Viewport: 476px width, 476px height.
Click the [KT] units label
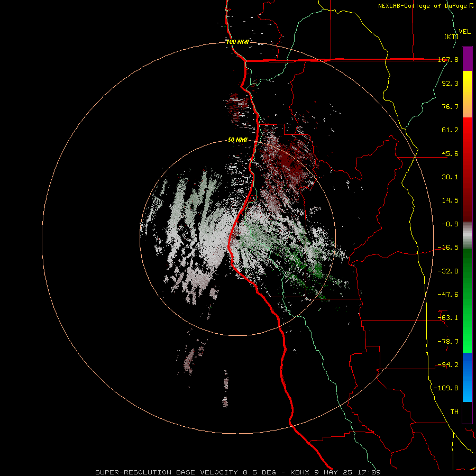pyautogui.click(x=451, y=36)
